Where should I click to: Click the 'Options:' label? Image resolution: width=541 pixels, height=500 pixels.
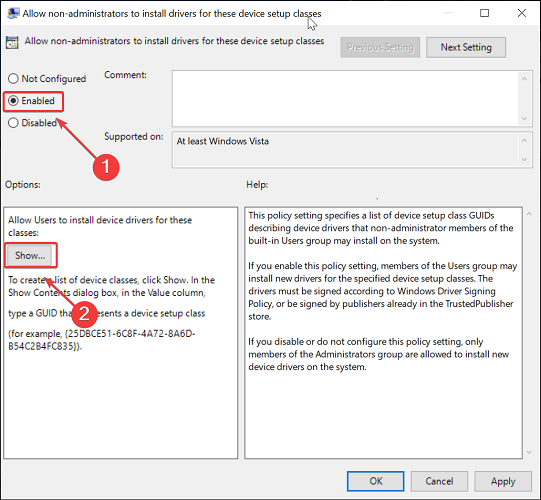tap(22, 185)
